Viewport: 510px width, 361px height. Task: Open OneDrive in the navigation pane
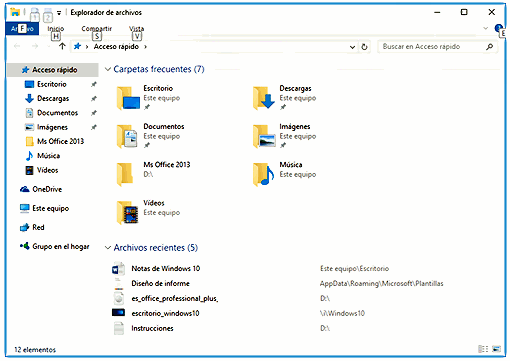[47, 189]
